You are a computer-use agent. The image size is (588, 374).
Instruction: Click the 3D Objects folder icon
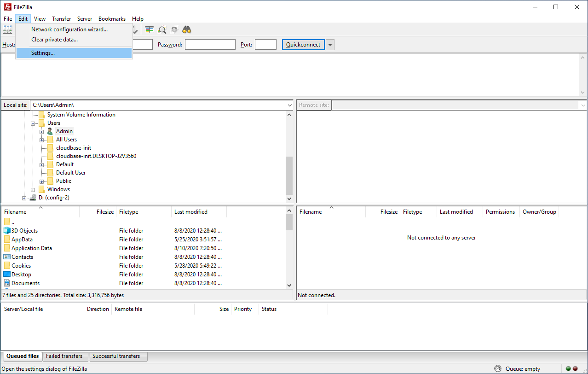point(7,231)
